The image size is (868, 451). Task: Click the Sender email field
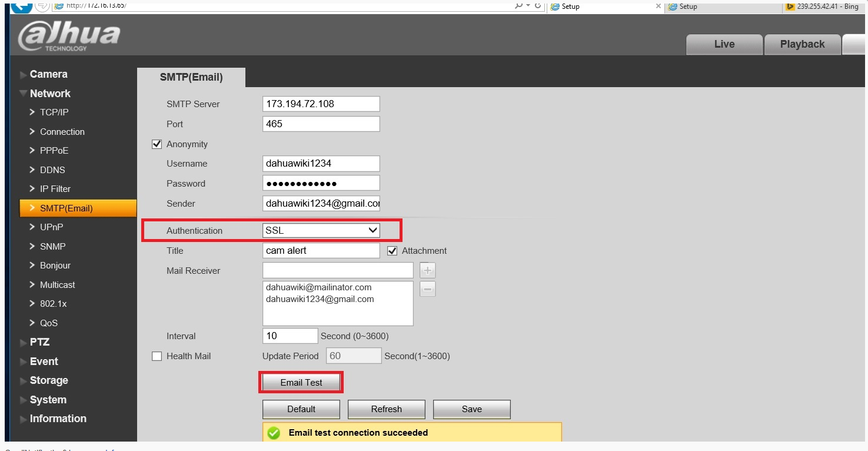click(x=321, y=203)
